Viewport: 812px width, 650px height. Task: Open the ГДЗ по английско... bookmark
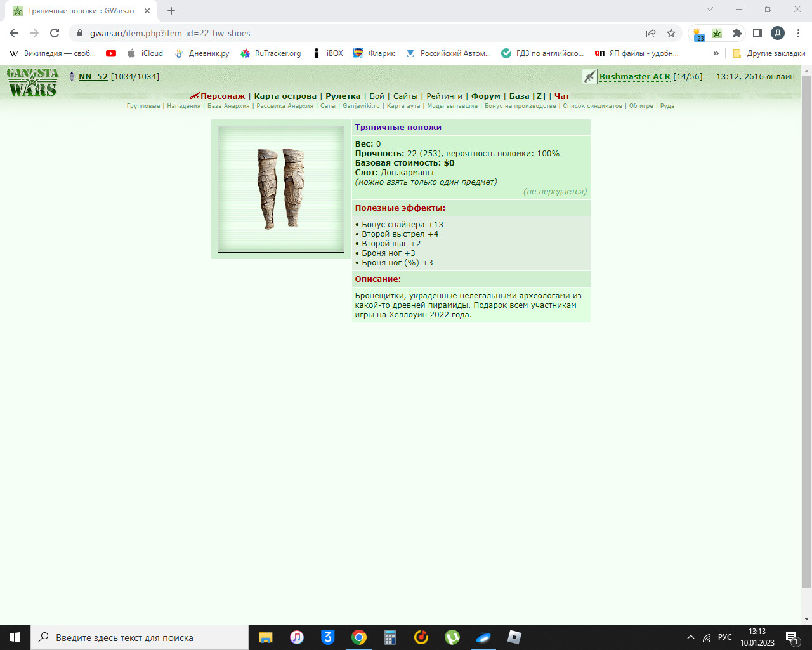(542, 53)
